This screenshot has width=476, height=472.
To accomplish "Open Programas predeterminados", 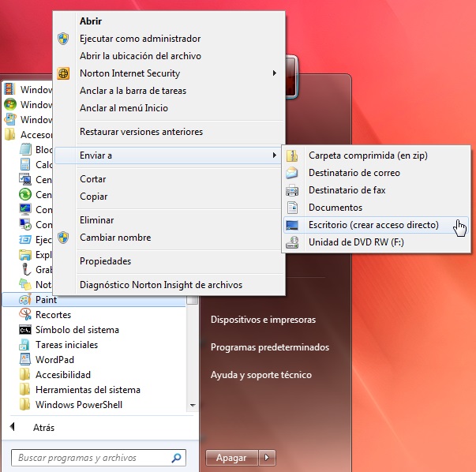I will click(x=270, y=347).
